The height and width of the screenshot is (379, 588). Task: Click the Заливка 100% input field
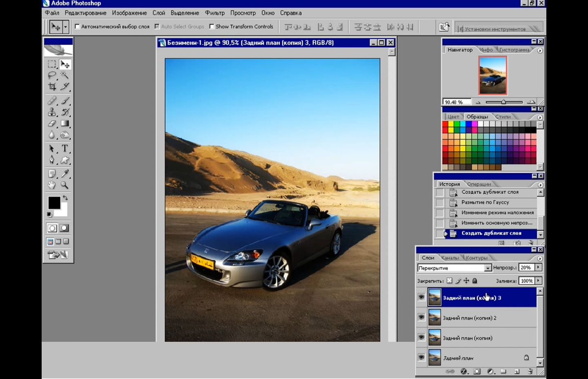point(527,281)
